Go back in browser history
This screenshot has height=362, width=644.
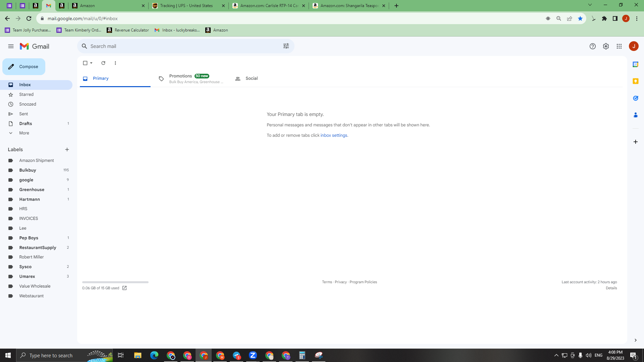pyautogui.click(x=7, y=18)
